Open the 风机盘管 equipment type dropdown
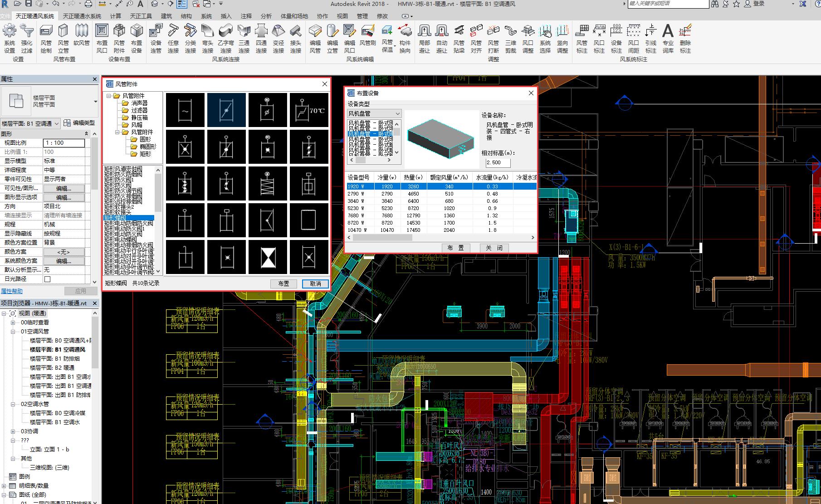This screenshot has height=504, width=821. click(x=374, y=113)
